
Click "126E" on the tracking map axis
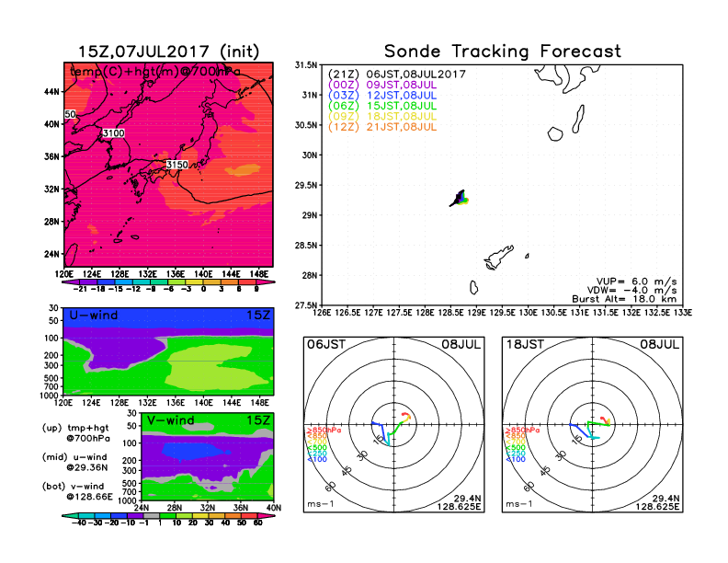[322, 313]
